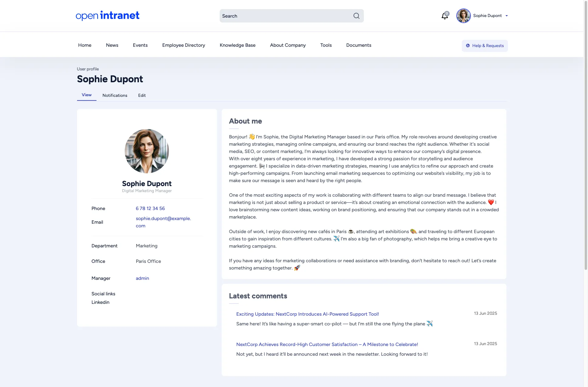Click the large profile photo
Viewport: 588px width, 387px height.
(x=147, y=151)
